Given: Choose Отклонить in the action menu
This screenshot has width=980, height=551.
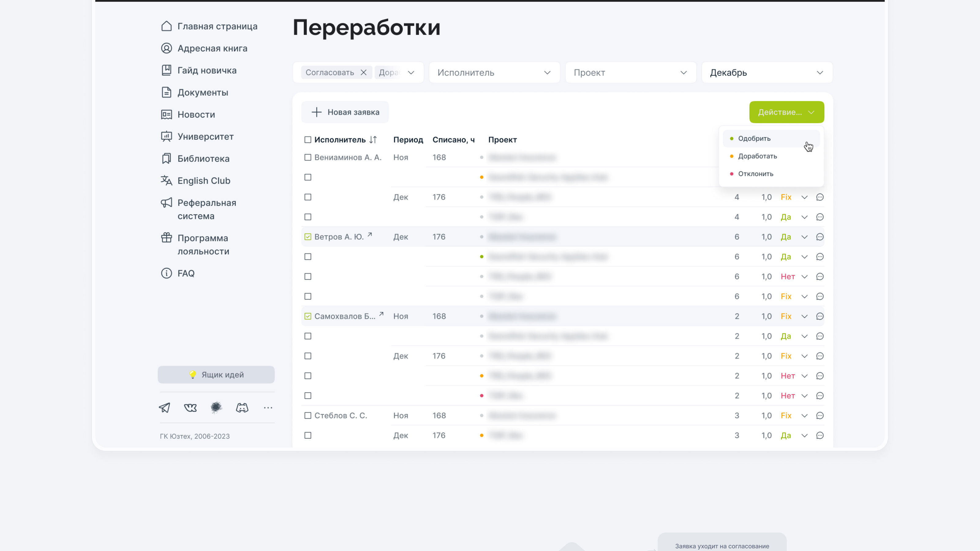Looking at the screenshot, I should coord(756,174).
